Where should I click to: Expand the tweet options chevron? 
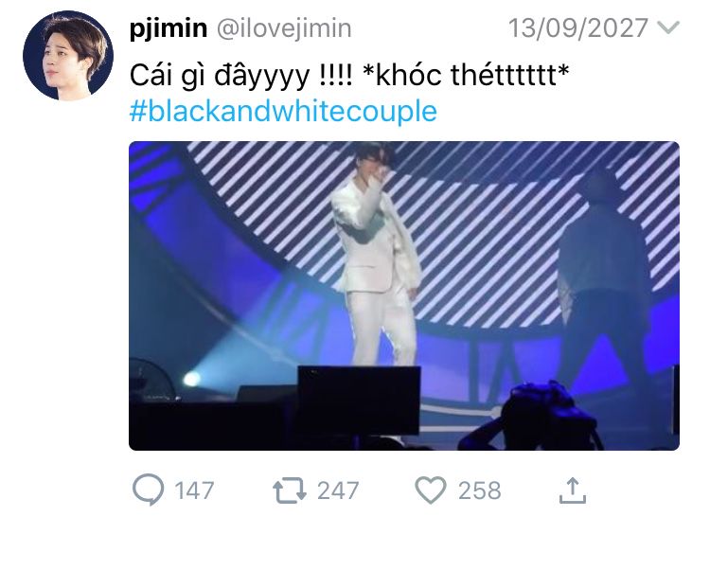click(668, 28)
